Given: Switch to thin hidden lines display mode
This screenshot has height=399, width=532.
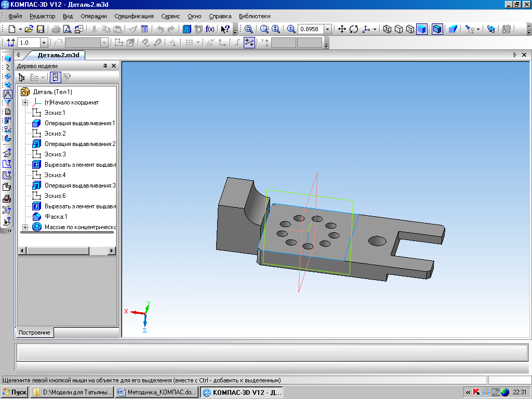Looking at the screenshot, I should 410,29.
